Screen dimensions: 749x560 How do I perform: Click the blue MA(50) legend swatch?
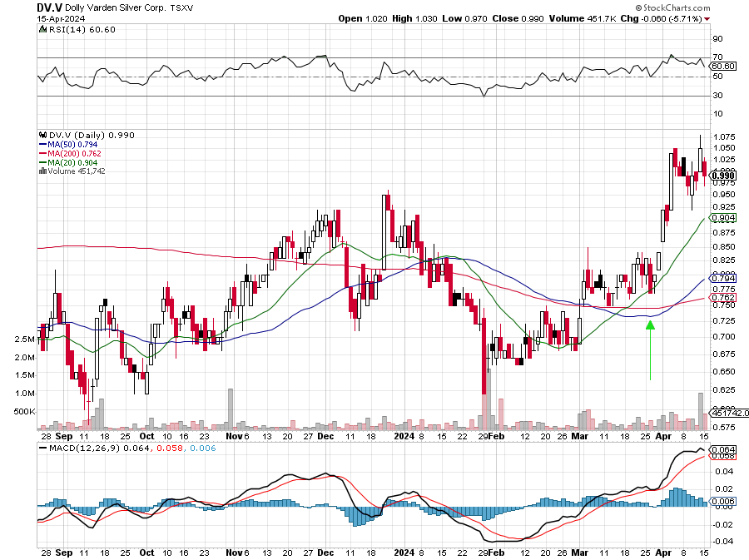coord(42,144)
